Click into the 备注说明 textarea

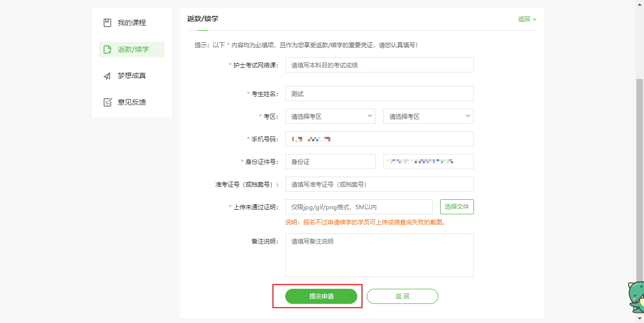379,255
